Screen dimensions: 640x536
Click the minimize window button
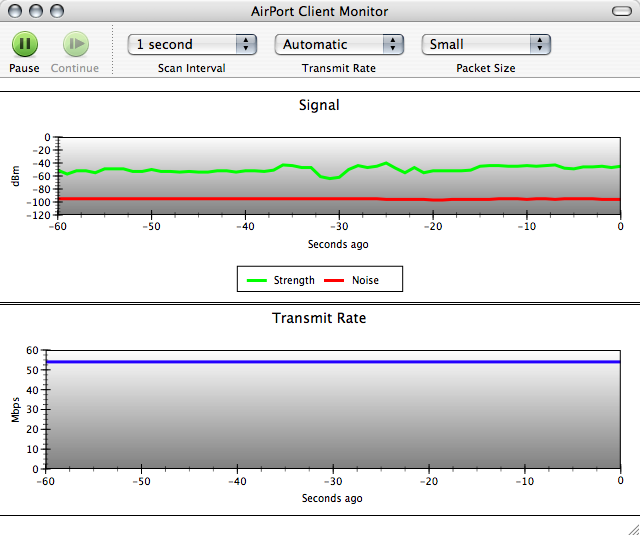pos(36,11)
